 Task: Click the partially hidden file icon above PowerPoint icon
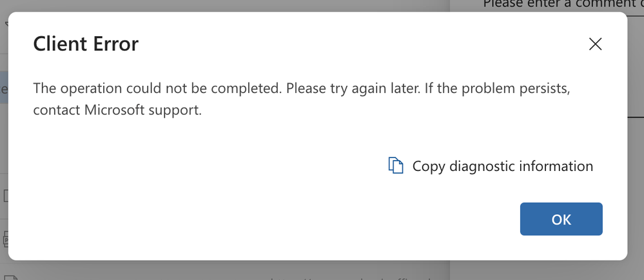click(5, 195)
